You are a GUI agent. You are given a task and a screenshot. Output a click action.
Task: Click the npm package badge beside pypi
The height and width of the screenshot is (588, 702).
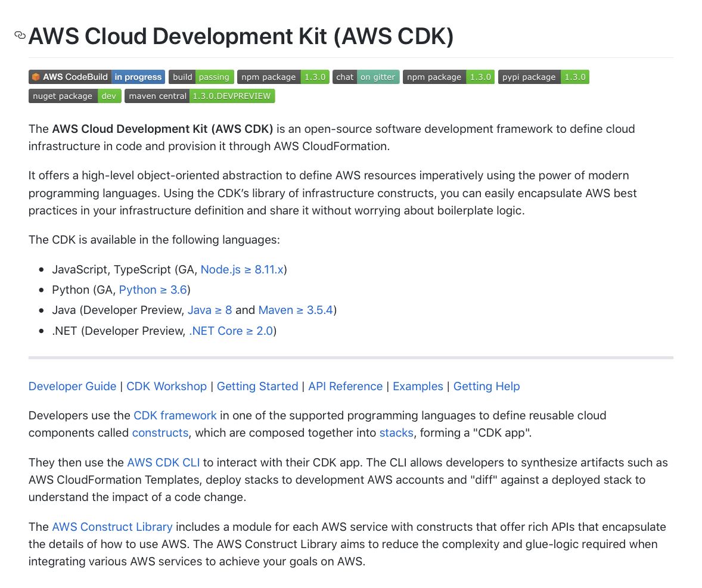[x=449, y=77]
